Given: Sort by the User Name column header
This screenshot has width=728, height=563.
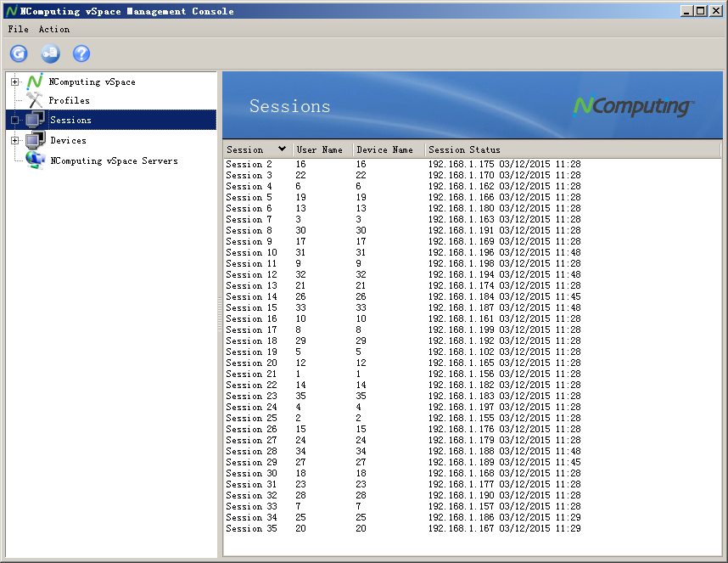Looking at the screenshot, I should click(x=320, y=149).
